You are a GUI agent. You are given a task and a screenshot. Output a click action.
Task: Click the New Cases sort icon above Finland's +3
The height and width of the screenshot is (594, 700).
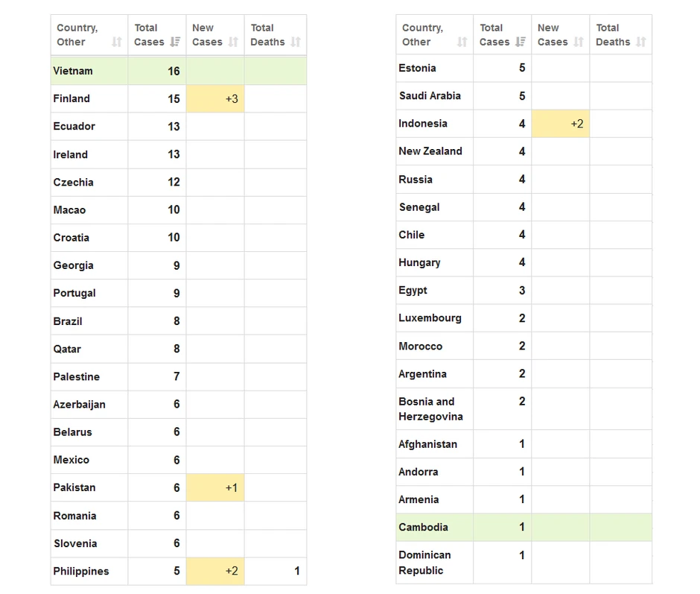click(233, 42)
